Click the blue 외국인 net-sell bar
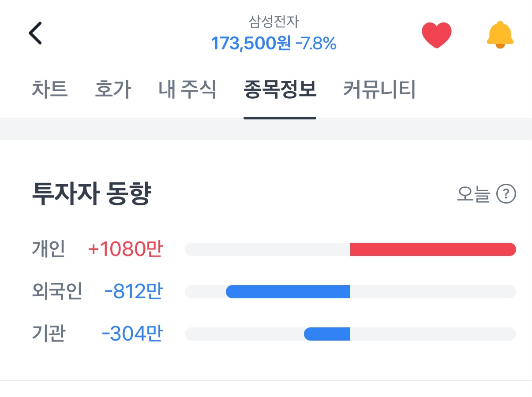 point(288,292)
